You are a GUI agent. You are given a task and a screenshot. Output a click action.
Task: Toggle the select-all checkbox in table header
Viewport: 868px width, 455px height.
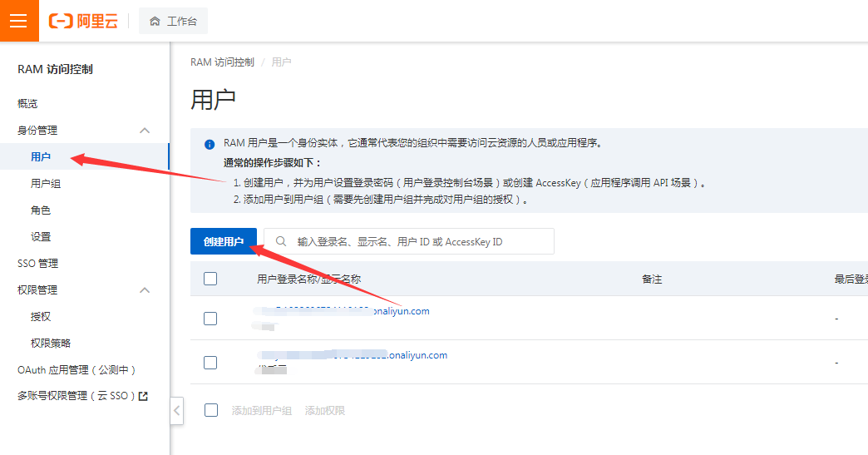210,279
